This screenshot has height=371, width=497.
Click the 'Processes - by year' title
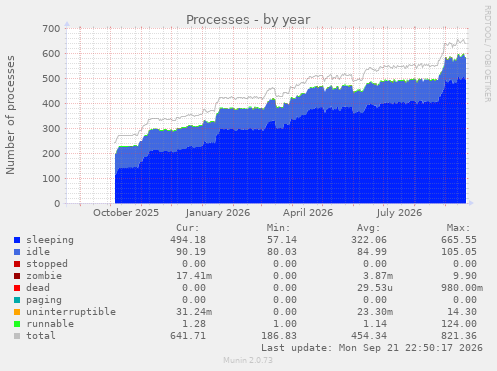tap(248, 20)
